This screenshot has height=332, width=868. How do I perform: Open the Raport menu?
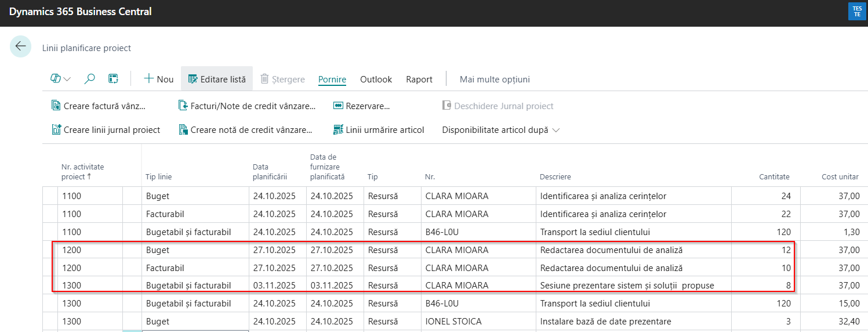coord(419,79)
